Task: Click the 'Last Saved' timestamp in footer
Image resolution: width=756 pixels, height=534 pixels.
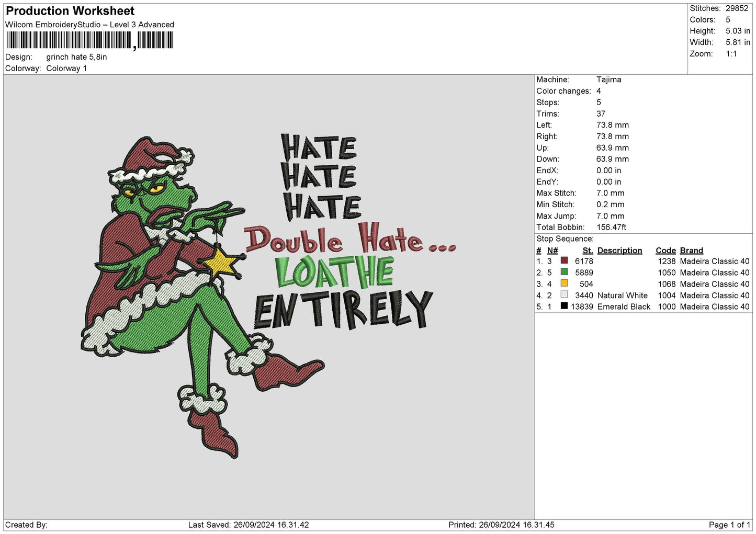Action: (x=249, y=525)
